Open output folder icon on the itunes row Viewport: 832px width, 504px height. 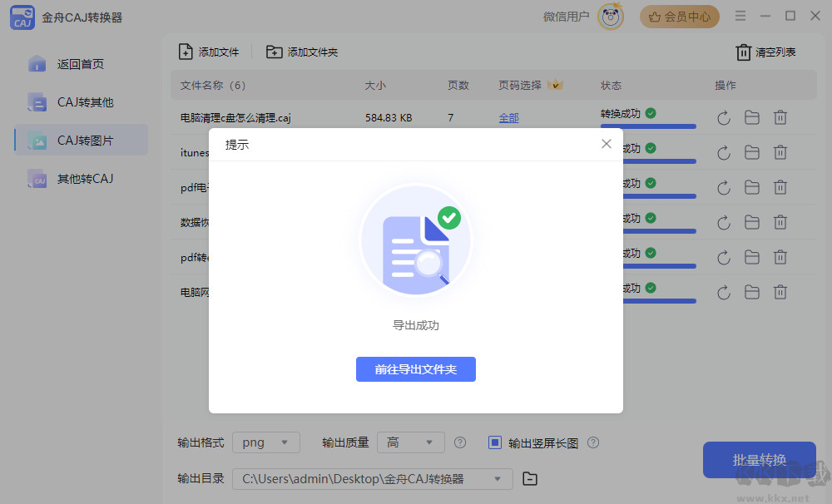coord(751,152)
